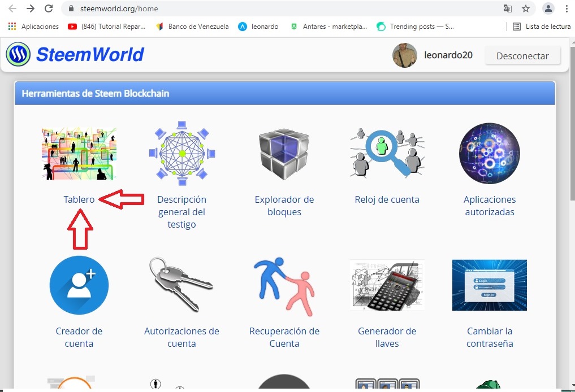Screen dimensions: 575x392
Task: Click the Desconectar button
Action: pos(522,56)
